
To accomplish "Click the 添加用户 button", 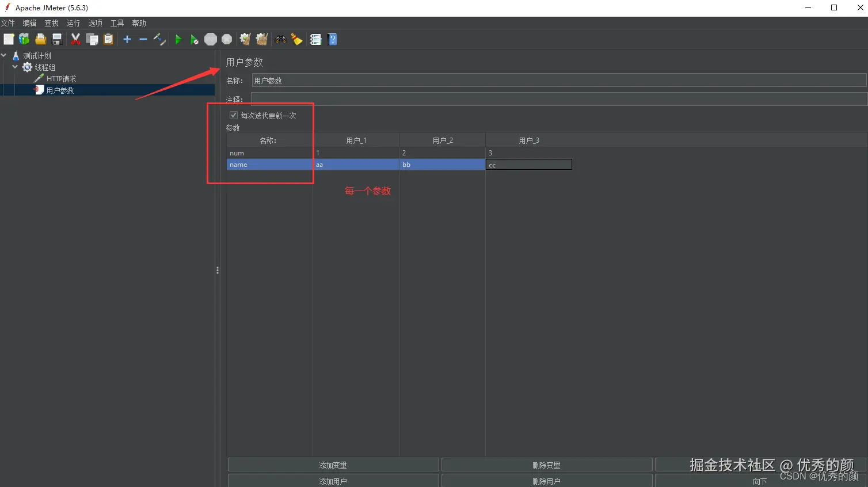I will [x=333, y=481].
